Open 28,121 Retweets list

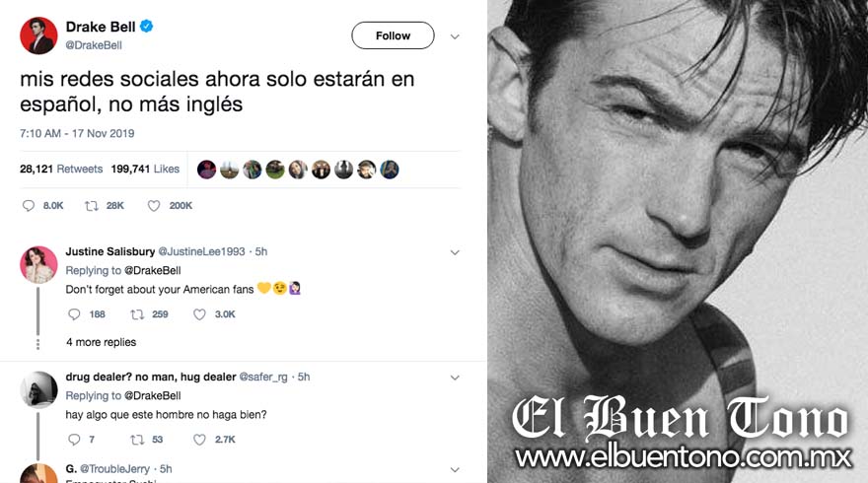click(61, 169)
